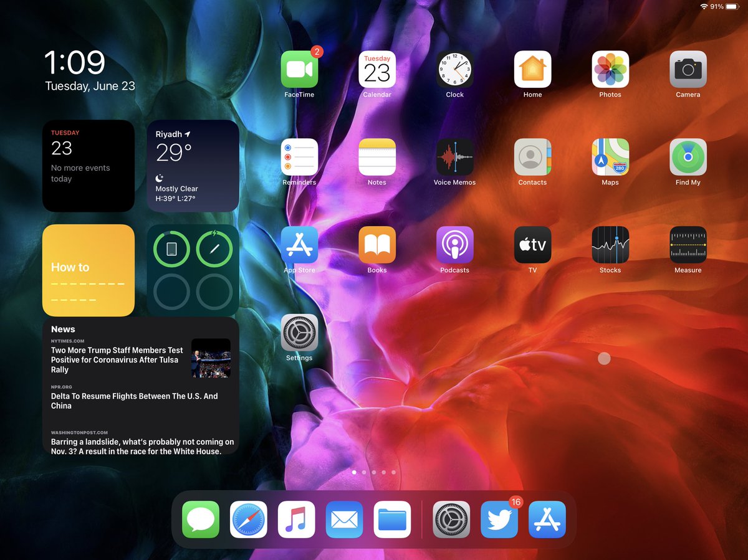
Task: Read the Trump staff coronavirus news story
Action: (x=117, y=360)
